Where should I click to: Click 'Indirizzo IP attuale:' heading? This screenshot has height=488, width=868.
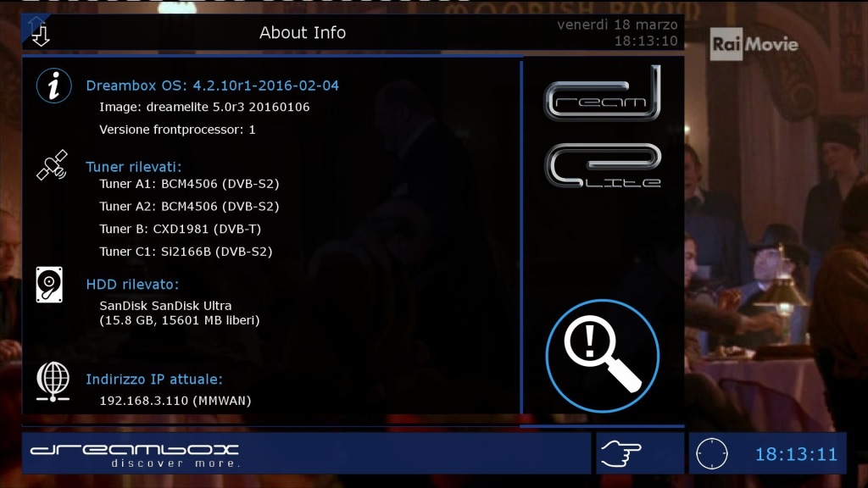coord(154,379)
